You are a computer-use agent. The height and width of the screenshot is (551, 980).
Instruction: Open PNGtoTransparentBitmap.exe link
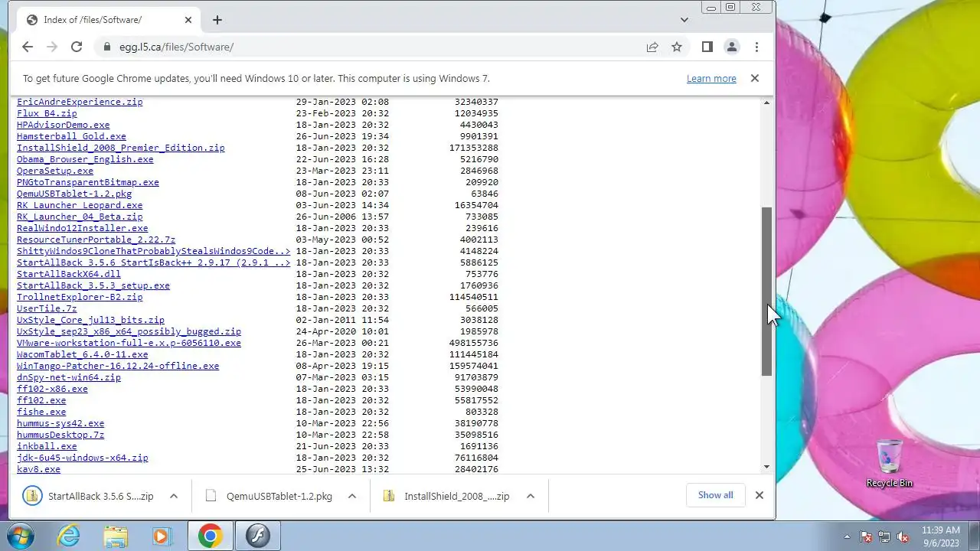point(88,182)
